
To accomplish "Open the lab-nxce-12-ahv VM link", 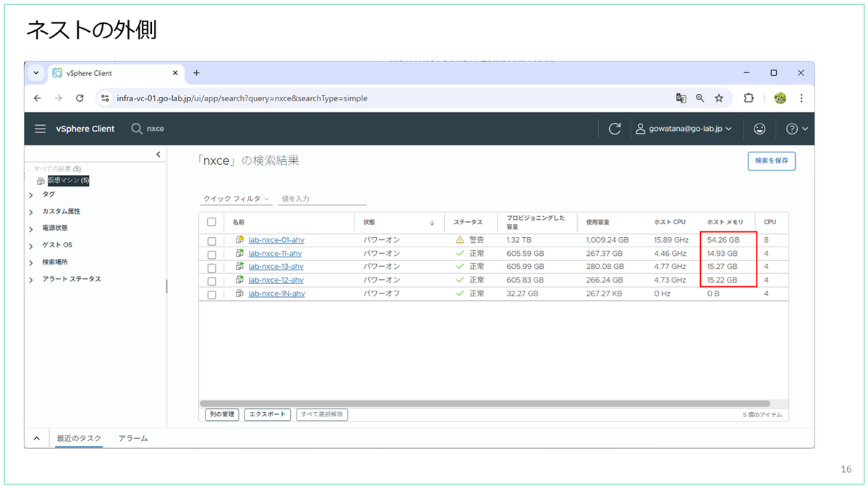I will pyautogui.click(x=276, y=280).
